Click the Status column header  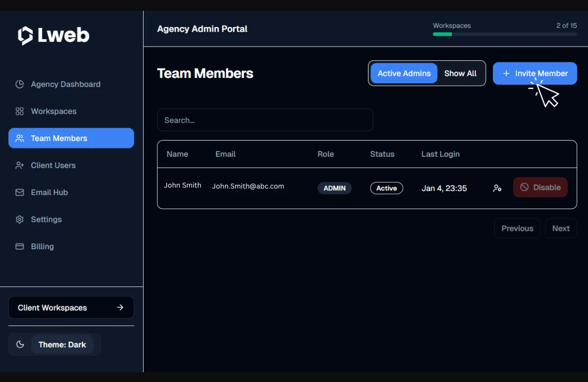(382, 154)
